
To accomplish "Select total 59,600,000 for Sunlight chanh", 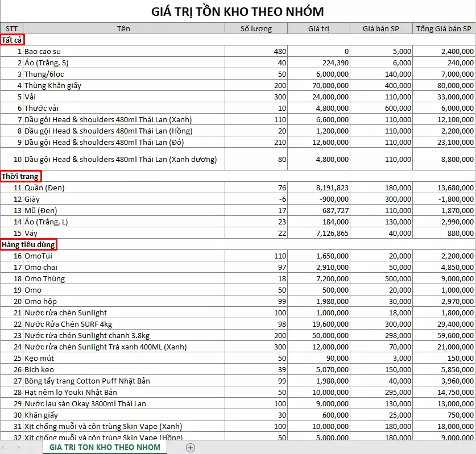I will point(444,335).
